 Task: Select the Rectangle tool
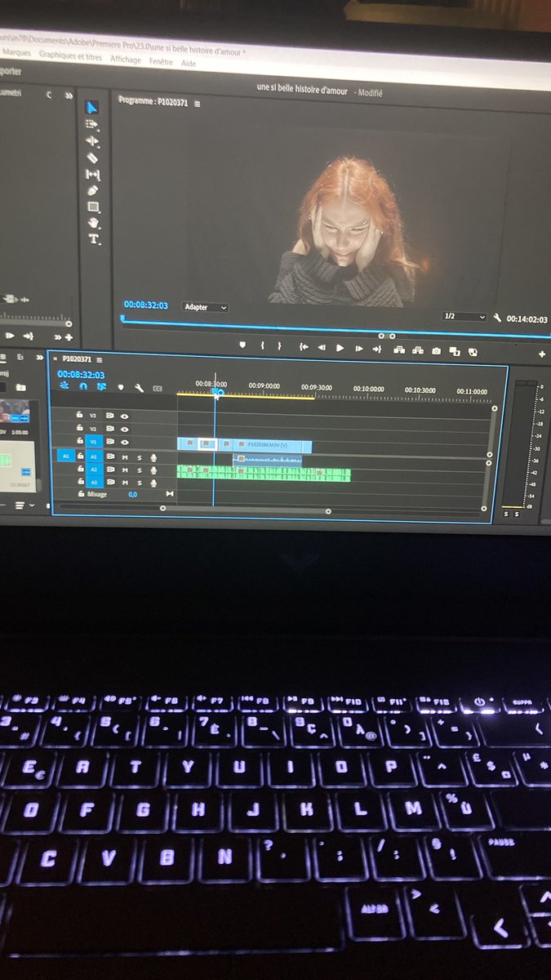[x=94, y=207]
